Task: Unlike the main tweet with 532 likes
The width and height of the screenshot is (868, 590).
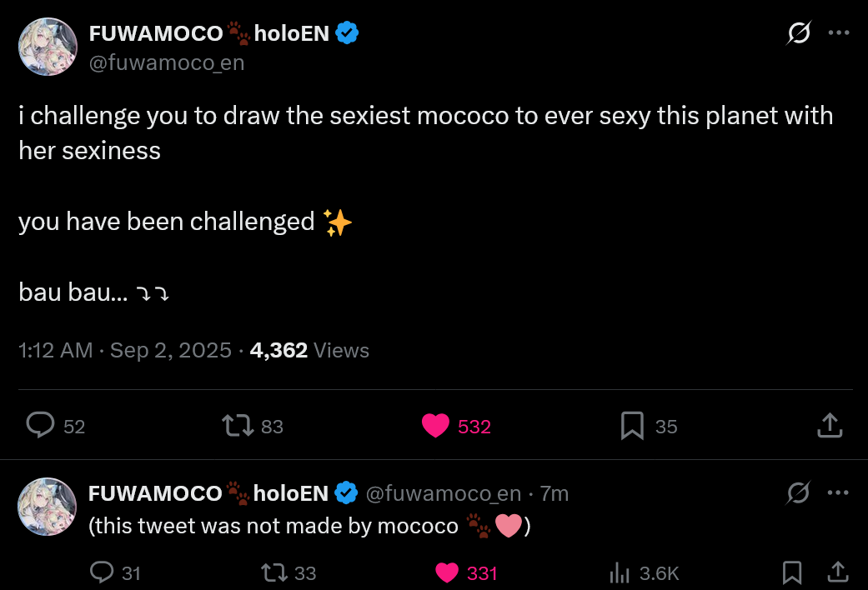Action: pos(436,426)
